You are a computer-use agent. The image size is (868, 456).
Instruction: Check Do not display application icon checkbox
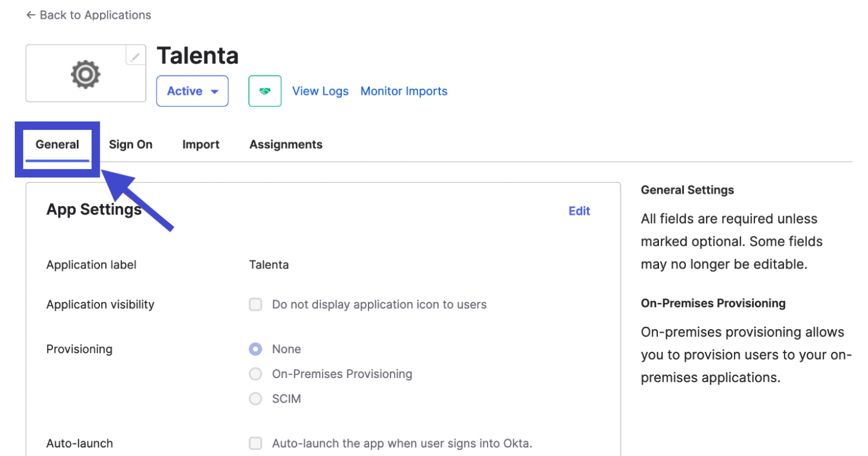[x=255, y=305]
